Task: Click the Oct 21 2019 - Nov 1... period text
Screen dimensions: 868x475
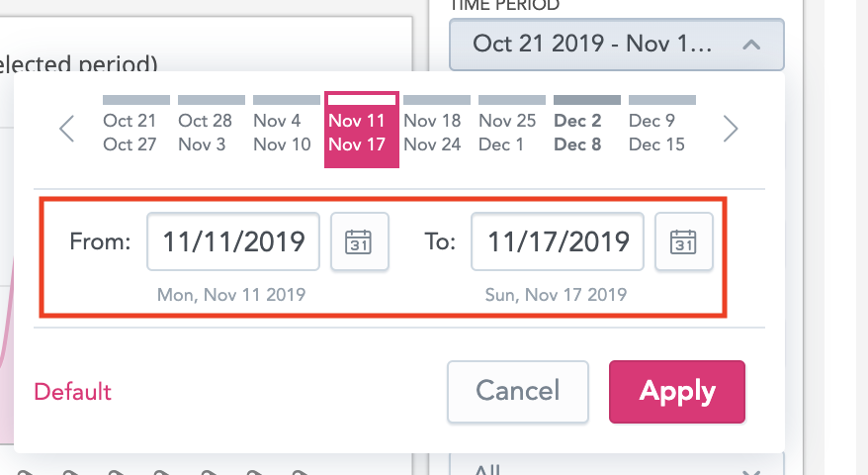Action: [x=591, y=45]
